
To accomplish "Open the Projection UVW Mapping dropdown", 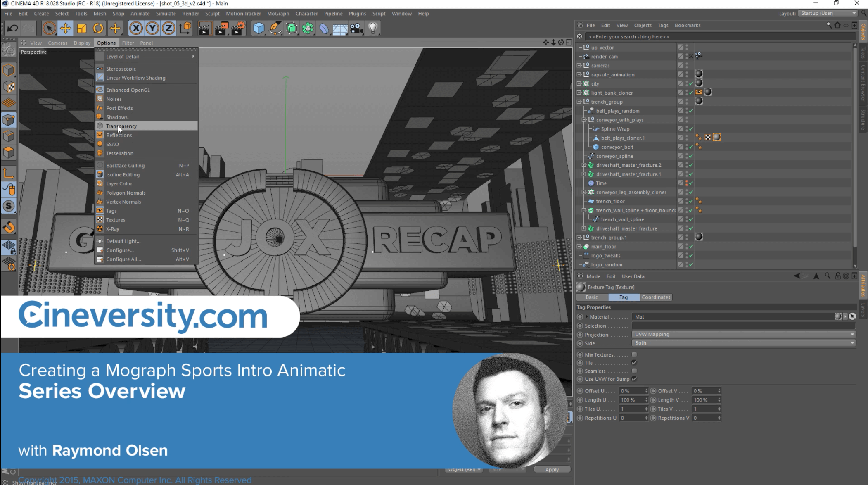I will 743,335.
